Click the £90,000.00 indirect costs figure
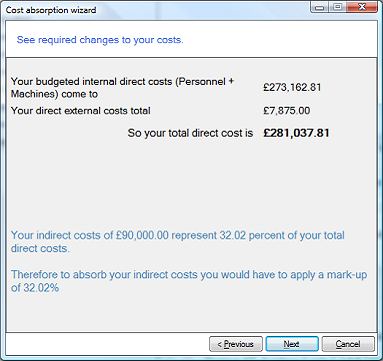 point(142,235)
